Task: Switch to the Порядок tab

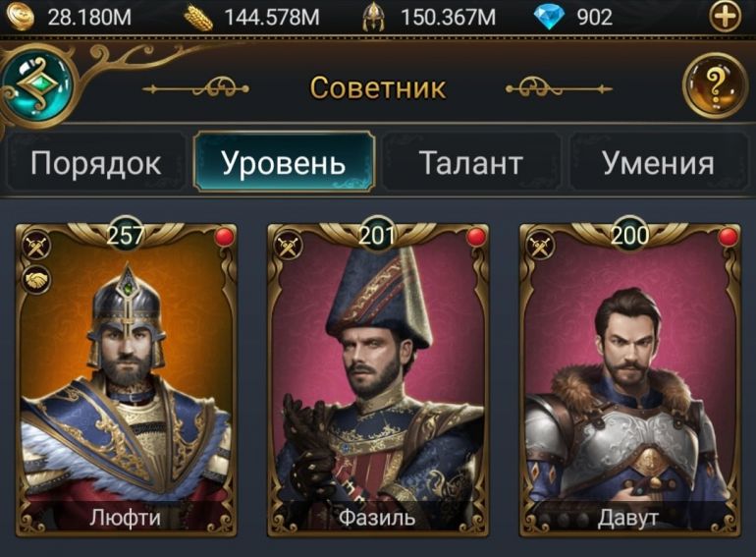Action: pyautogui.click(x=95, y=163)
